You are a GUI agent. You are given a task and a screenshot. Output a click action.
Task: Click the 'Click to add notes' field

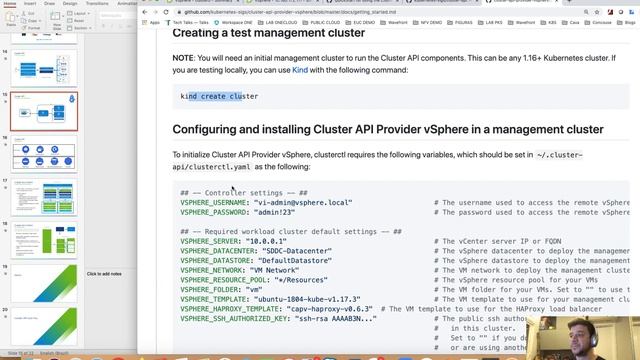104,274
